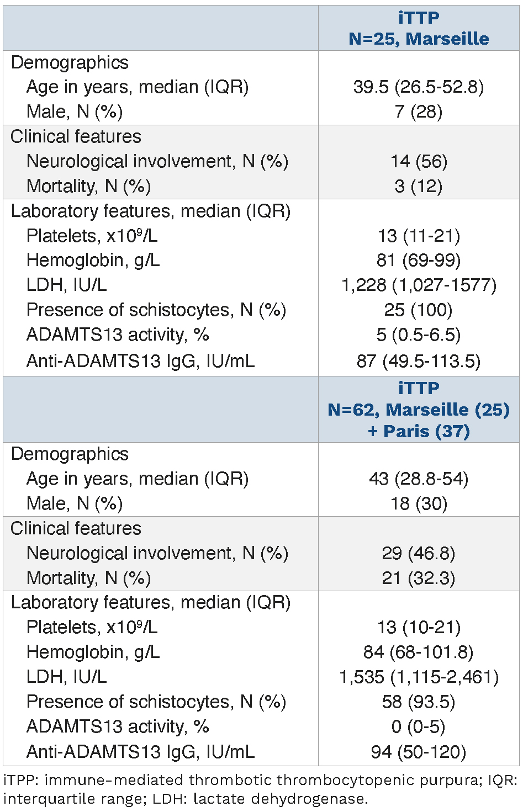Select LDH value 1,535 (1,115-2,461)
This screenshot has height=812, width=523.
pyautogui.click(x=419, y=677)
